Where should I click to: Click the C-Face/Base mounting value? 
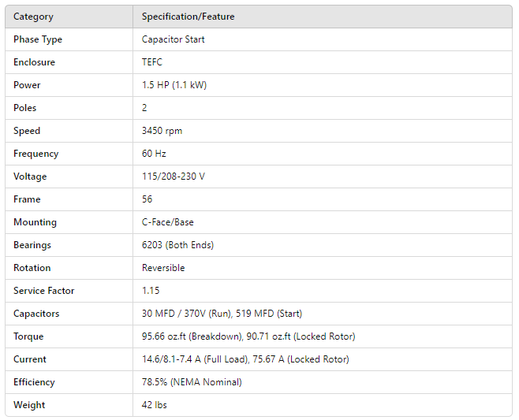pos(167,222)
